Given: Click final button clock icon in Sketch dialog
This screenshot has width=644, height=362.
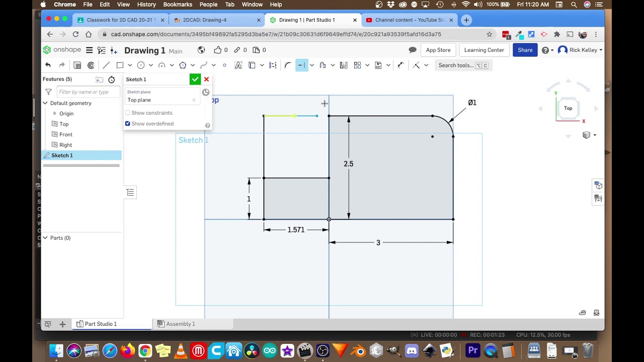Looking at the screenshot, I should (206, 93).
